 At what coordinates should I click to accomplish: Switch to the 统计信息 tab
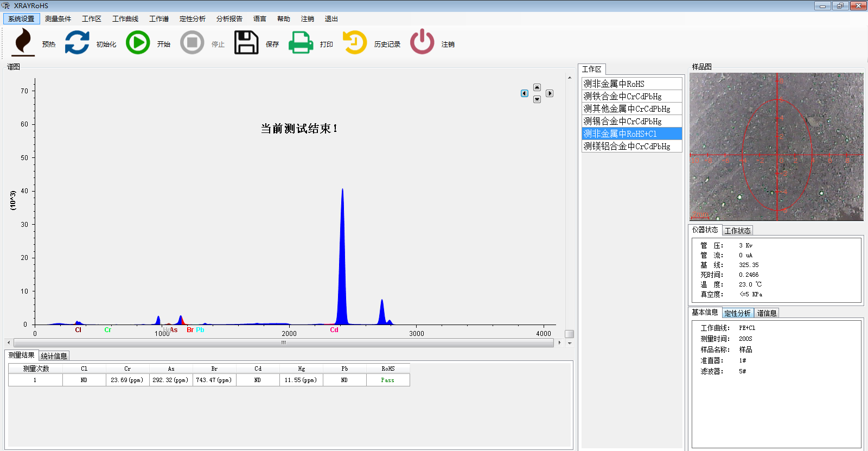[54, 356]
